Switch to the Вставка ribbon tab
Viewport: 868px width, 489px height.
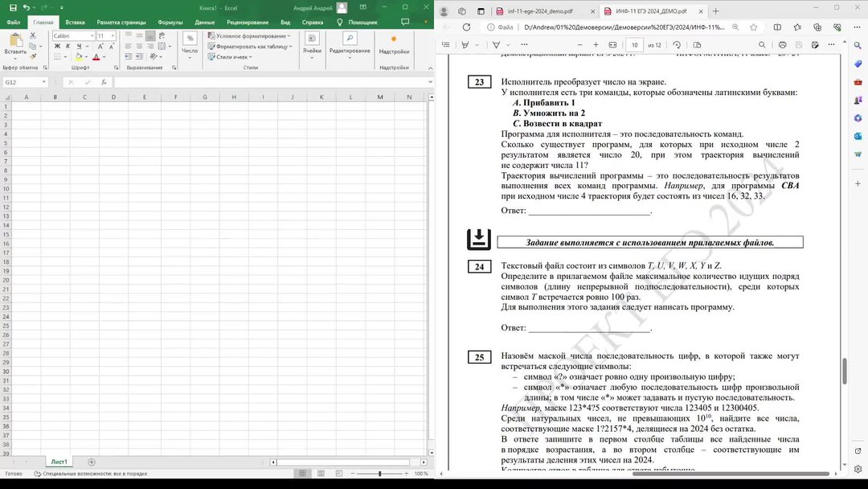[x=75, y=23]
